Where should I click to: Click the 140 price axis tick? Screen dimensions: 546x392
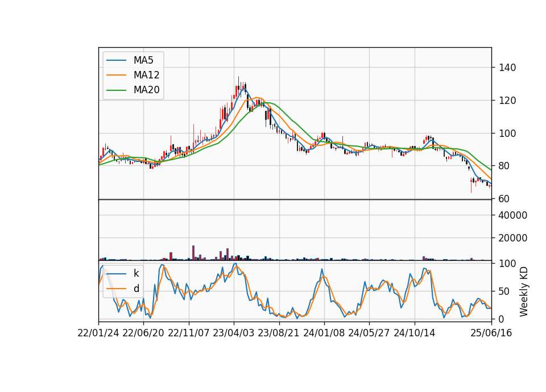(x=507, y=68)
